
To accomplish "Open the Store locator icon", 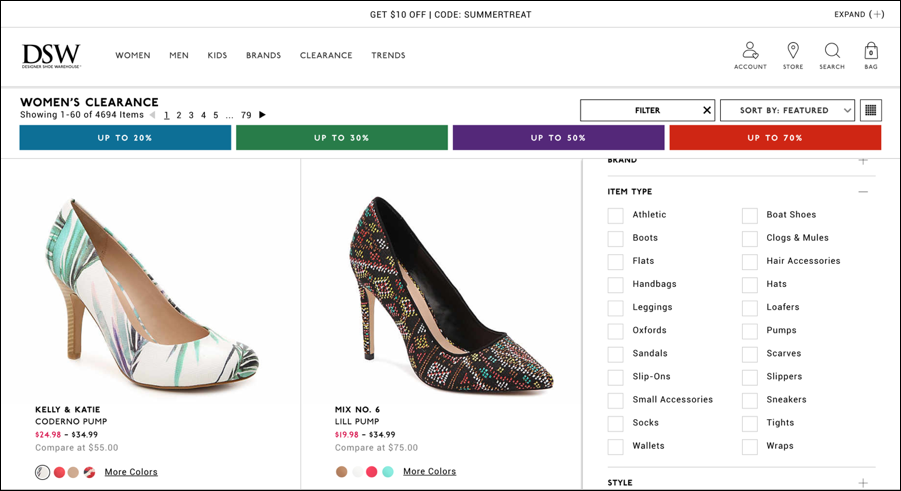I will 793,55.
